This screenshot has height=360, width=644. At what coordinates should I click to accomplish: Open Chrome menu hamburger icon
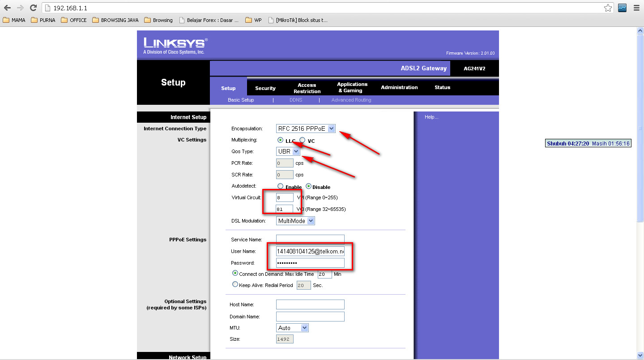tap(636, 8)
